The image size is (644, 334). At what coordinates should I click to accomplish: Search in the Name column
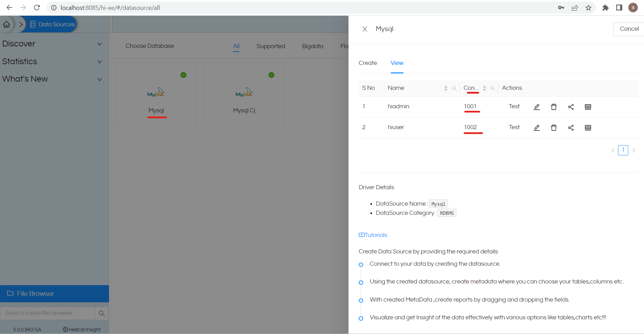click(x=454, y=88)
